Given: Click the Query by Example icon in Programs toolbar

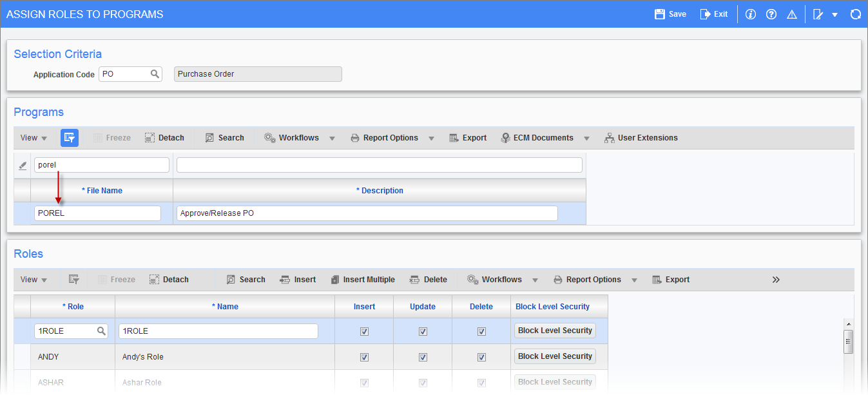Looking at the screenshot, I should [70, 137].
